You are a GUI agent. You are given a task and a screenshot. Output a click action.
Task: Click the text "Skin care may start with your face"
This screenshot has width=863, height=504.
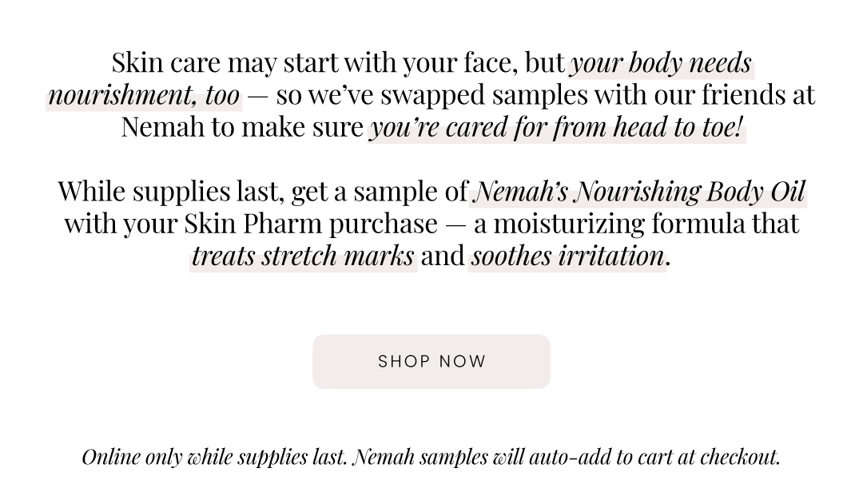314,63
